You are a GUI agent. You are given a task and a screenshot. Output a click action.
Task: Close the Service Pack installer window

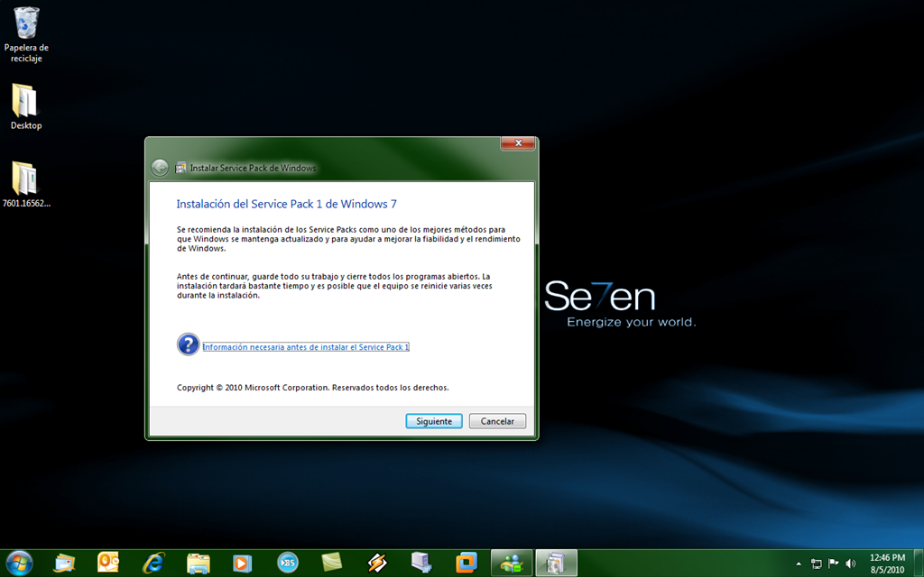518,143
